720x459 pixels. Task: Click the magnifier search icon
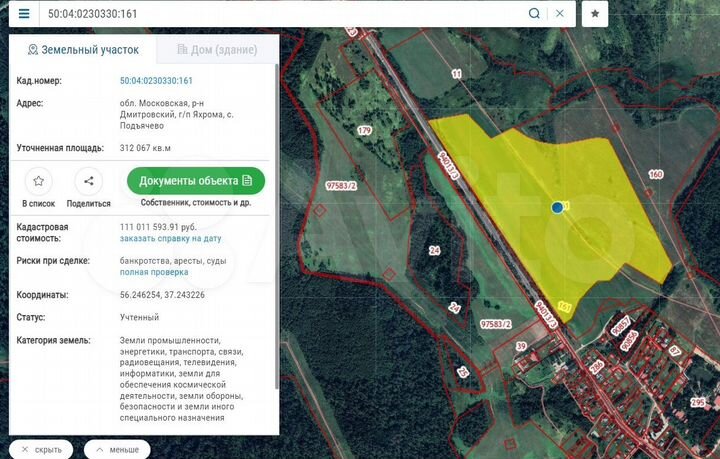click(x=534, y=14)
